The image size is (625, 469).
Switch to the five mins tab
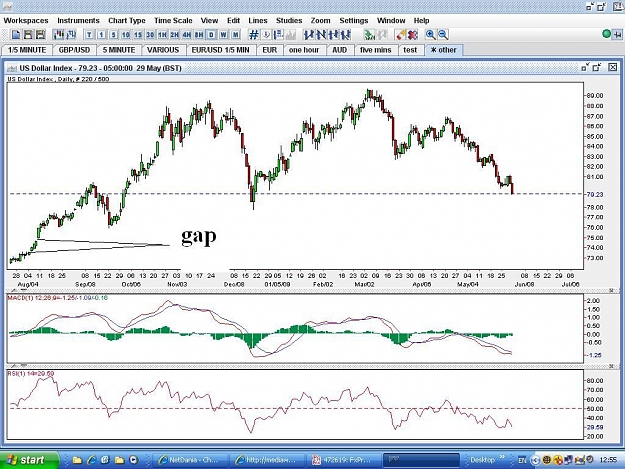pyautogui.click(x=375, y=50)
